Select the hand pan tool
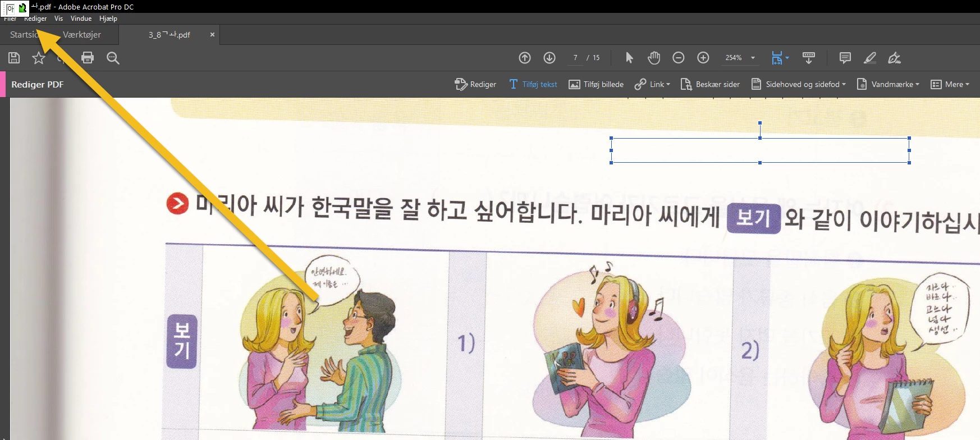 click(x=654, y=58)
